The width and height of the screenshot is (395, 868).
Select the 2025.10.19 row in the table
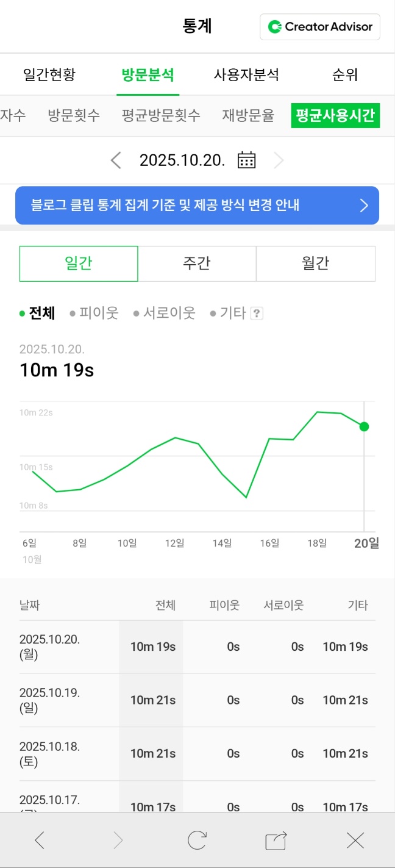[197, 700]
